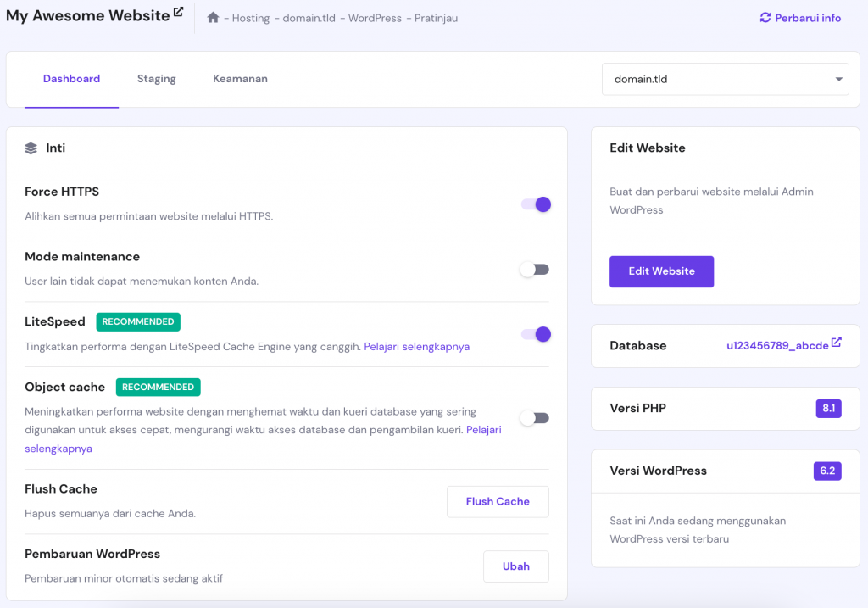Switch to the Staging tab
Viewport: 868px width, 608px height.
click(156, 78)
